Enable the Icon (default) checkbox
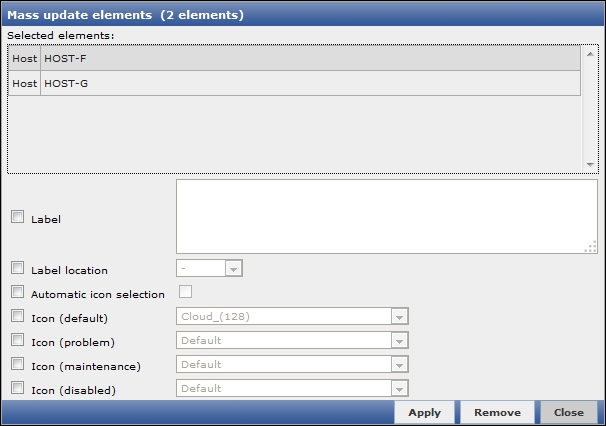 click(17, 317)
